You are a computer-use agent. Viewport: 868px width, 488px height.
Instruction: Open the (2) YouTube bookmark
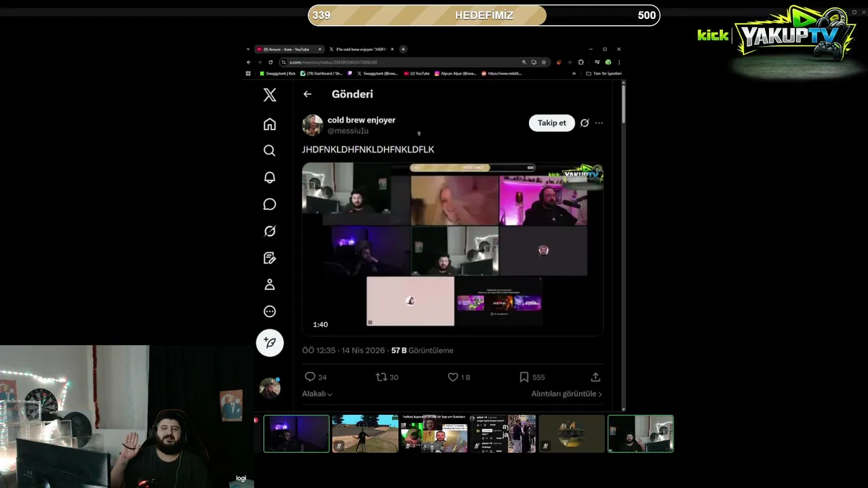pos(416,73)
